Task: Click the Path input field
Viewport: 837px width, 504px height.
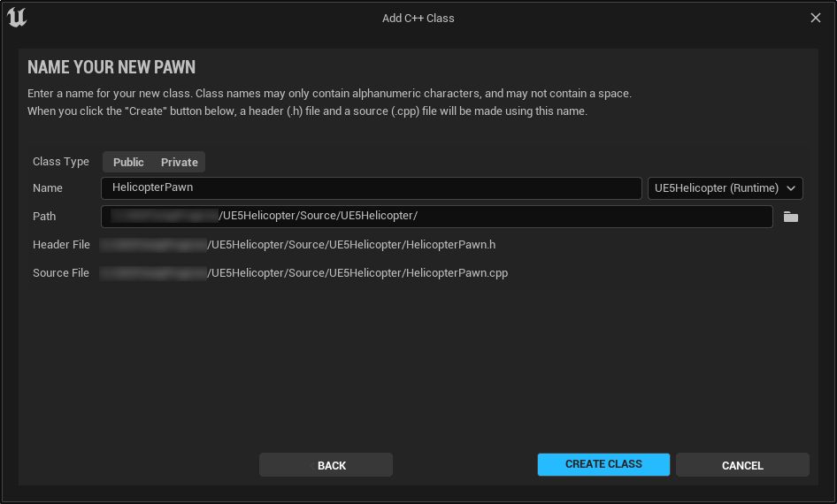Action: (x=437, y=217)
